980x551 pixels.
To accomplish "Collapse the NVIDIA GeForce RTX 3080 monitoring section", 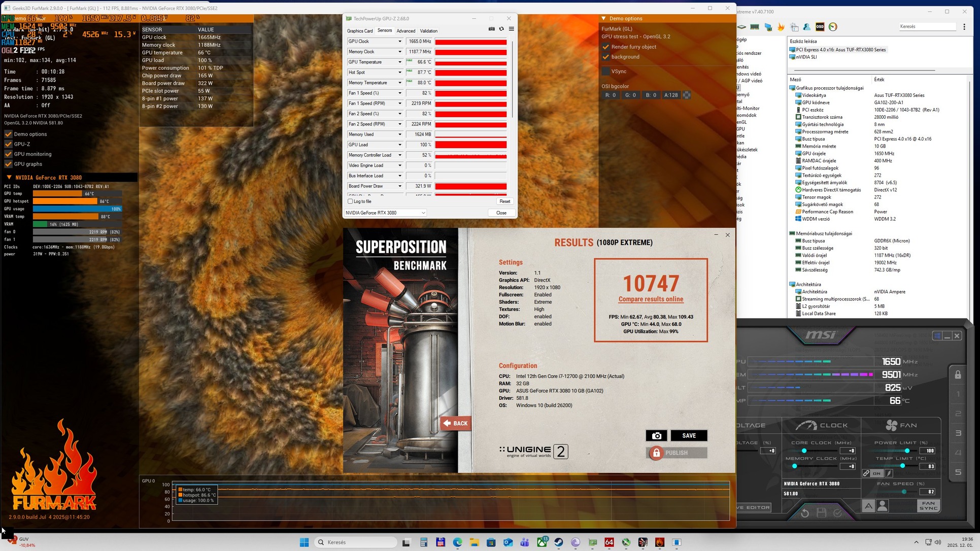I will click(9, 178).
